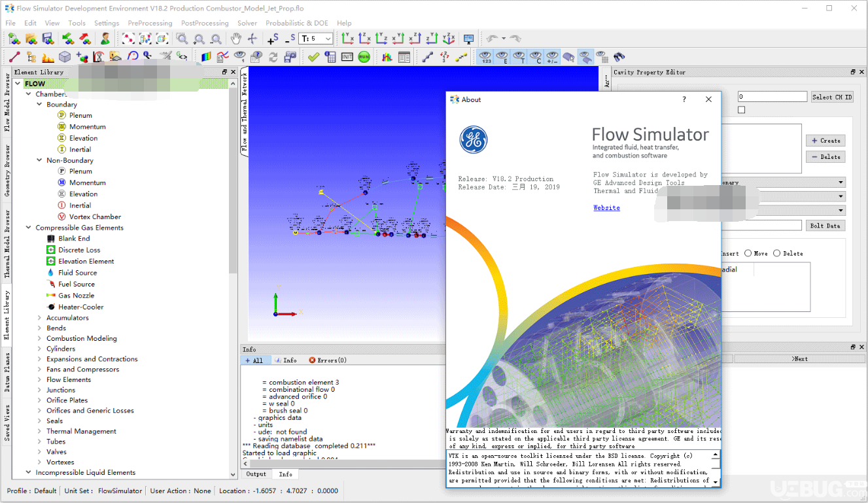Select the zoom window magnifier icon
868x503 pixels.
pyautogui.click(x=182, y=39)
